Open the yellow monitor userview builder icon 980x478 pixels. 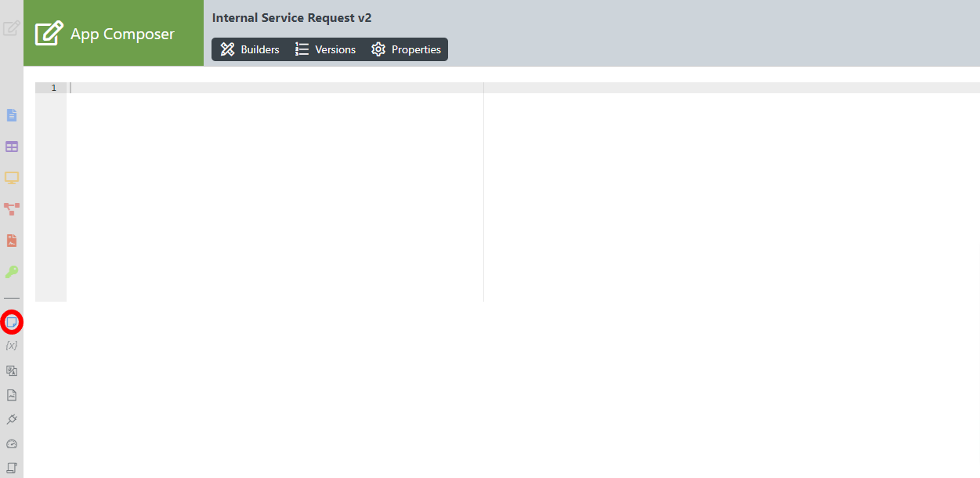tap(12, 178)
